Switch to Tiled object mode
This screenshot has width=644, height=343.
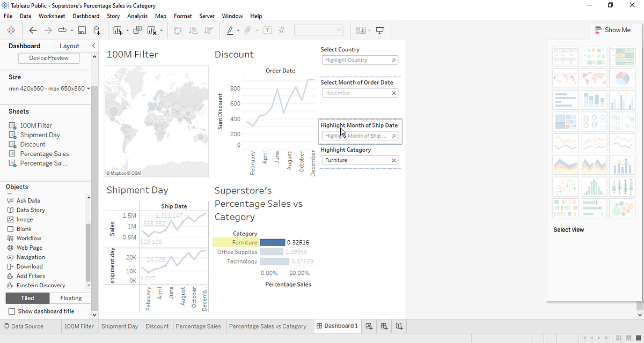tap(27, 298)
